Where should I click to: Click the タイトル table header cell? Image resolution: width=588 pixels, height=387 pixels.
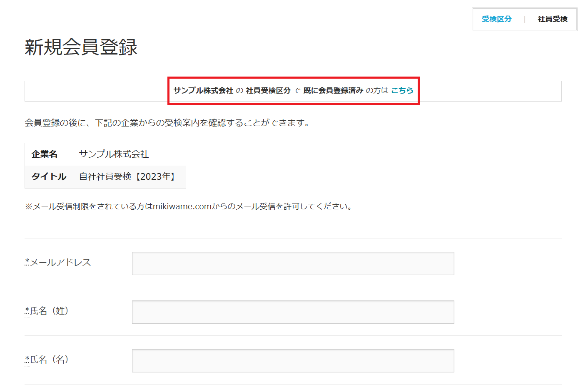click(x=50, y=176)
